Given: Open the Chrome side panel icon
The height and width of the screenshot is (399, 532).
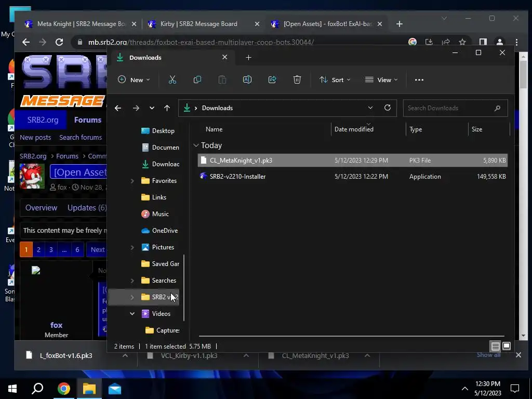Looking at the screenshot, I should (x=483, y=42).
